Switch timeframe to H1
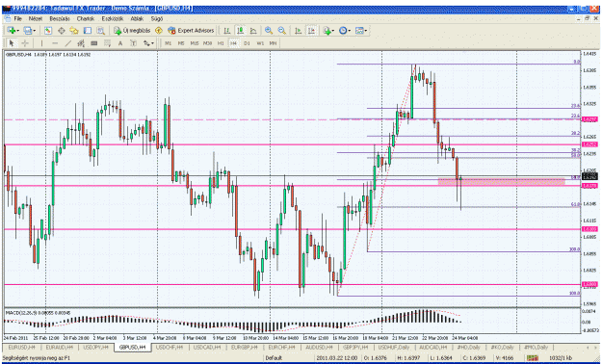 pyautogui.click(x=221, y=43)
